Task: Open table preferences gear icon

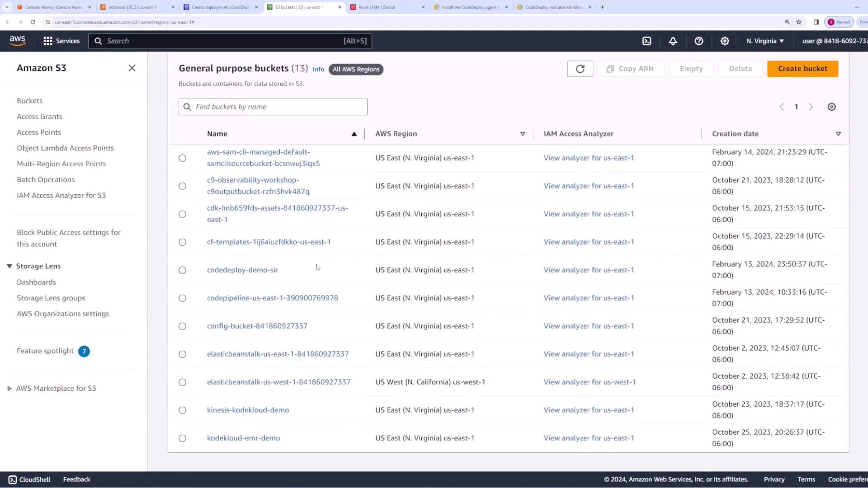Action: coord(831,107)
